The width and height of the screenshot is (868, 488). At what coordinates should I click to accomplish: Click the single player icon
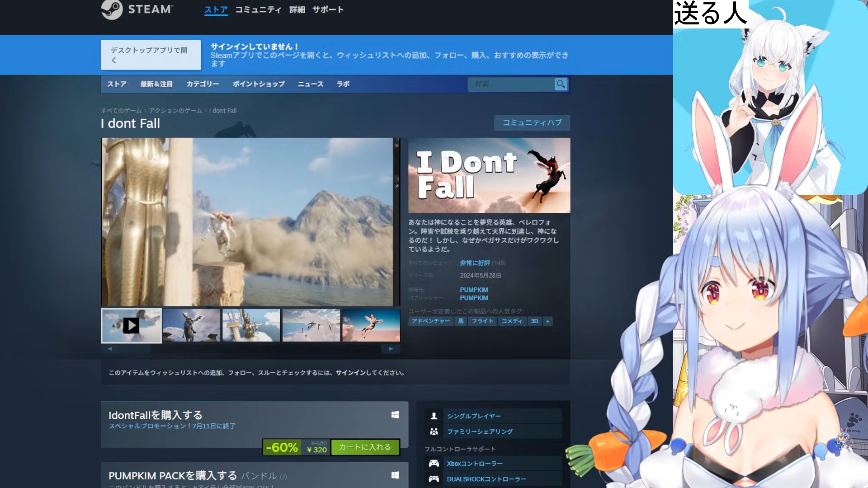coord(434,416)
